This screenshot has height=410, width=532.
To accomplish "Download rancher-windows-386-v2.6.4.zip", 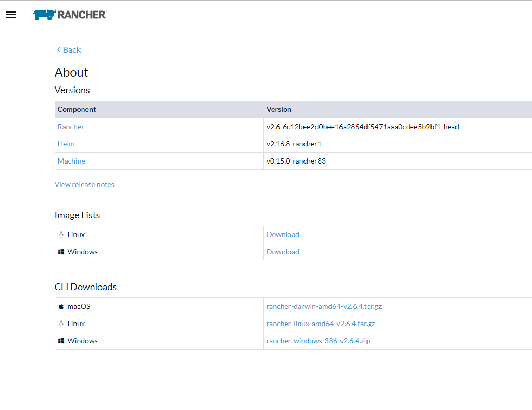I will (x=318, y=341).
